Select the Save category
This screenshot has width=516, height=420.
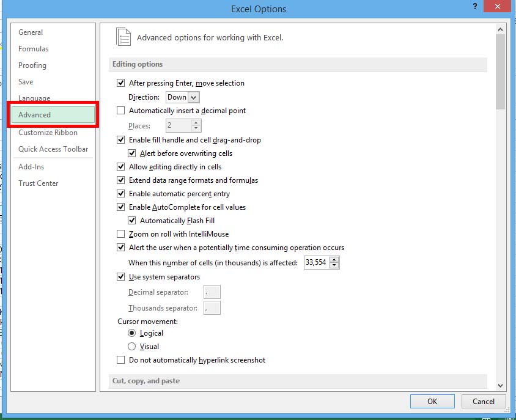point(25,81)
